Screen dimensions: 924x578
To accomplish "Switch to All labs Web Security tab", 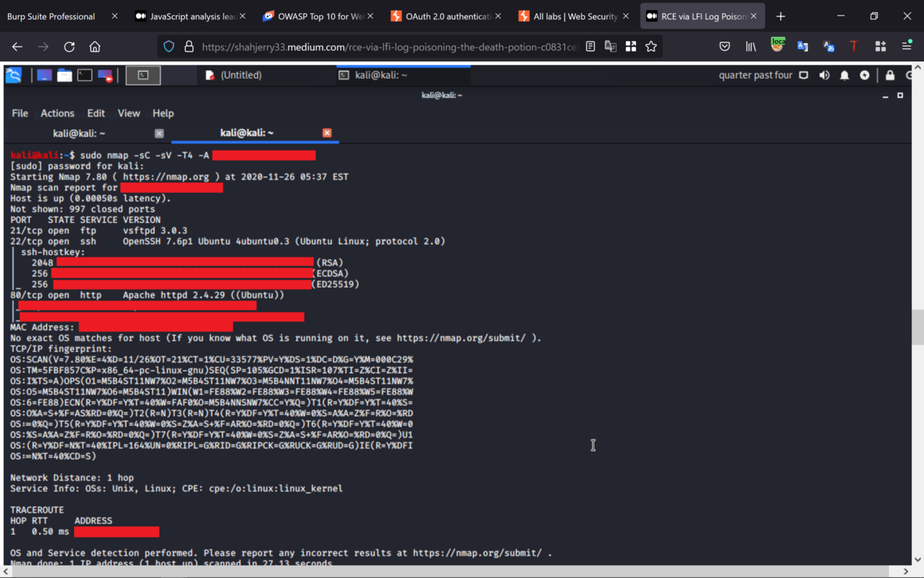I will coord(574,16).
